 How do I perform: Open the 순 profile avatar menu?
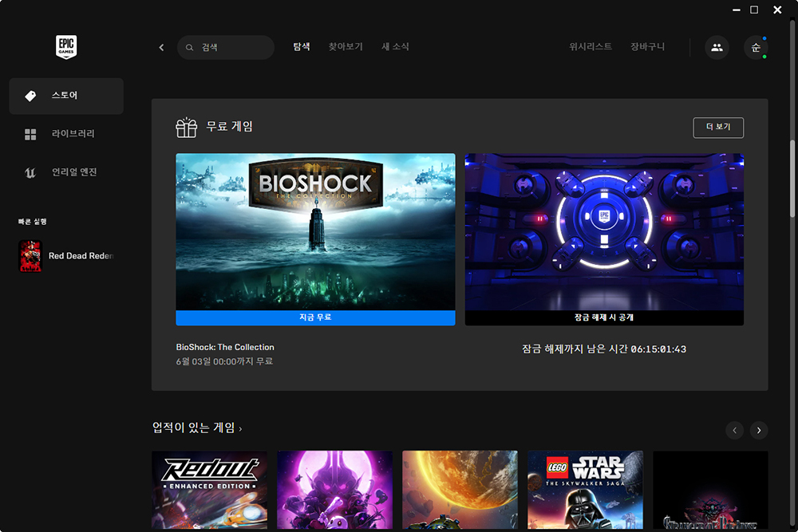(x=756, y=47)
